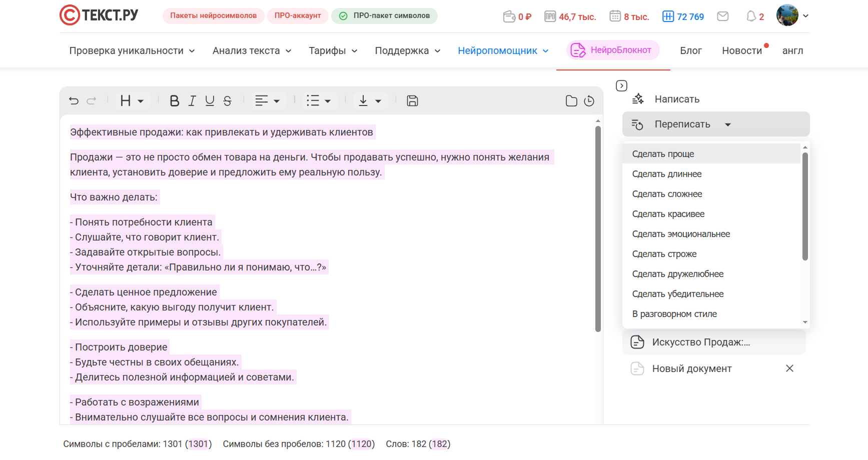Close the 'Новый документ' entry
This screenshot has width=868, height=460.
(789, 368)
